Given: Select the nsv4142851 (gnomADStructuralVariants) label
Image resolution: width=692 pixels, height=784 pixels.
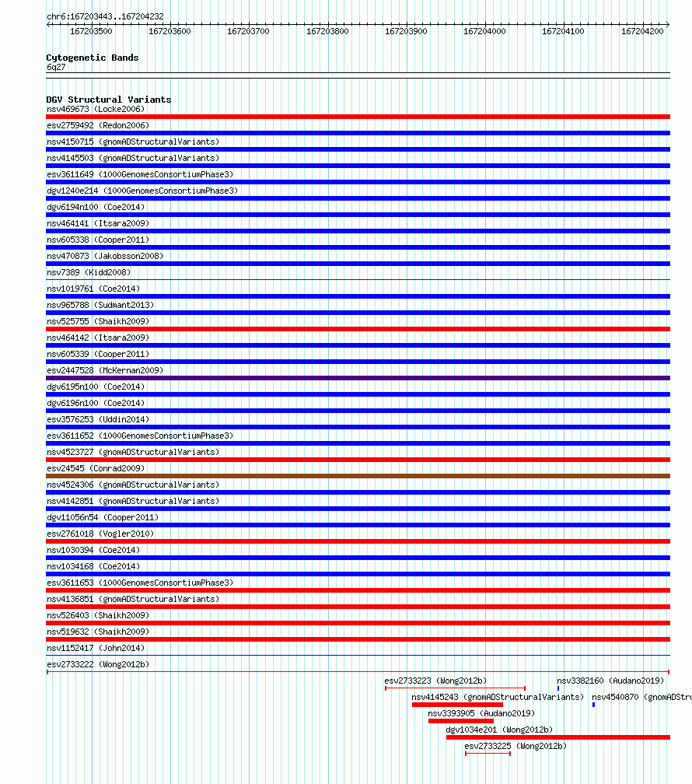Looking at the screenshot, I should [x=133, y=501].
